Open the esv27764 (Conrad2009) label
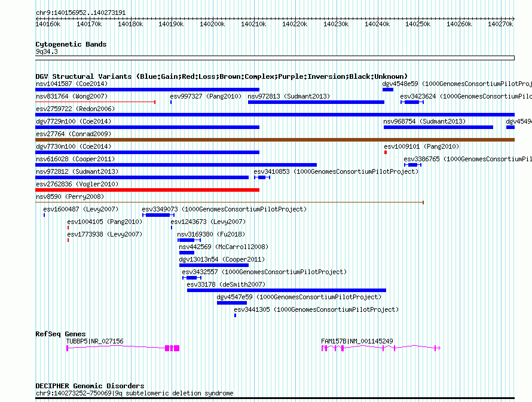This screenshot has height=402, width=532. tap(74, 134)
